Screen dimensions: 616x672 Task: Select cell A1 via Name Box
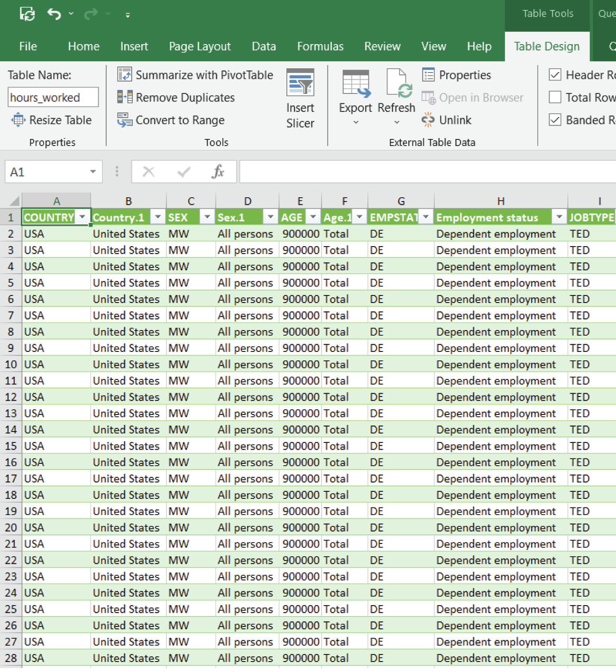(47, 171)
